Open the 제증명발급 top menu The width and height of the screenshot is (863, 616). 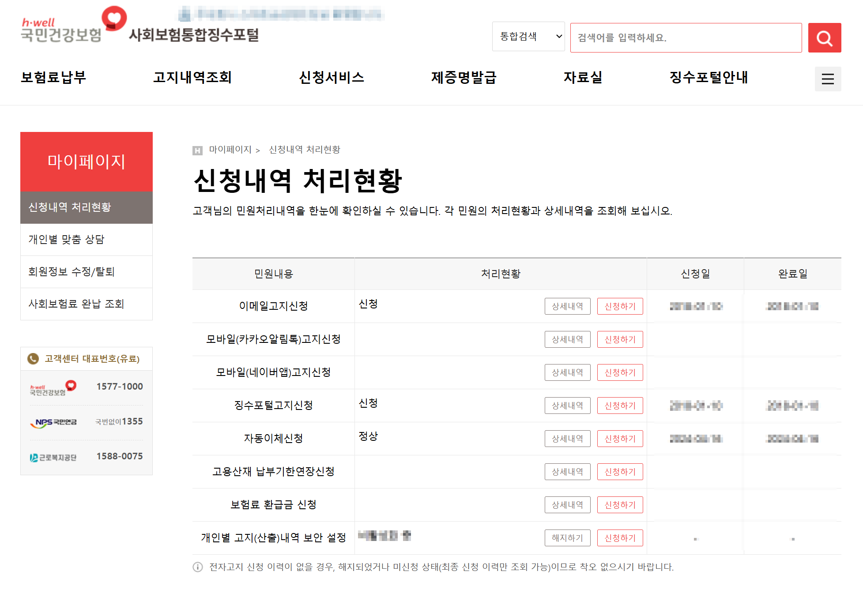click(464, 78)
